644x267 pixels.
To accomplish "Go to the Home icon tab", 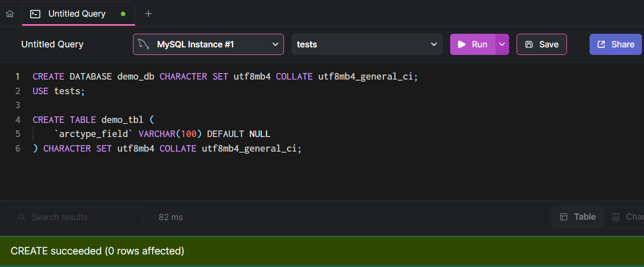I will coord(10,14).
